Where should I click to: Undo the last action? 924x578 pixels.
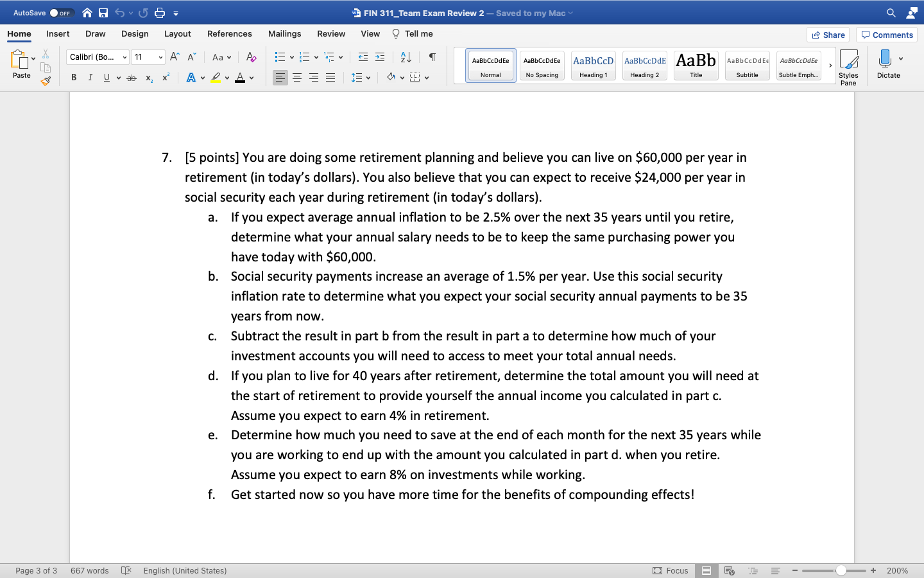119,13
